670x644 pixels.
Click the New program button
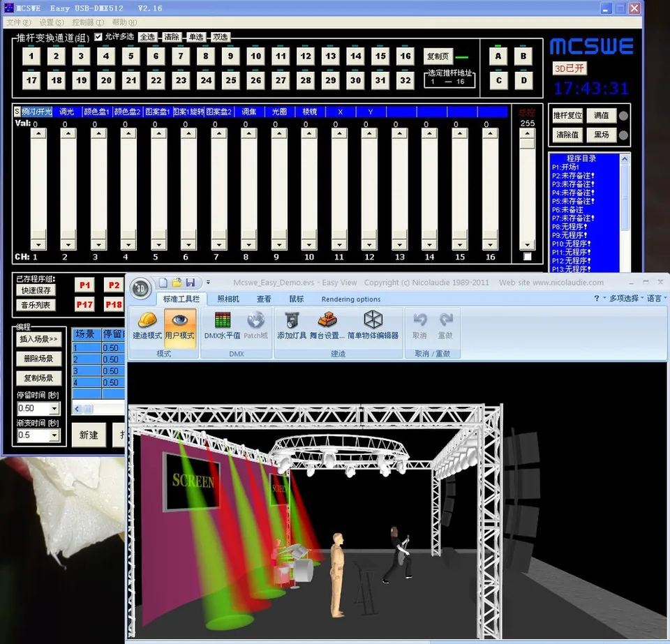(89, 435)
